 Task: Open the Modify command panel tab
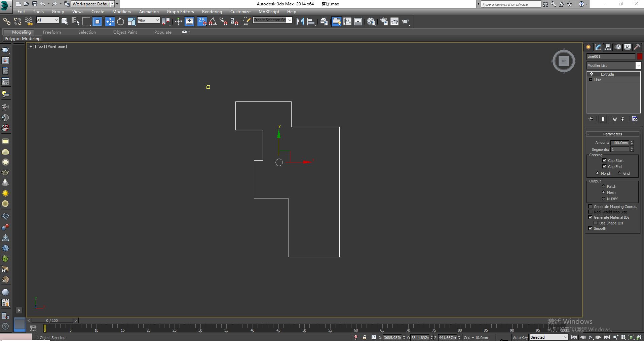click(598, 47)
